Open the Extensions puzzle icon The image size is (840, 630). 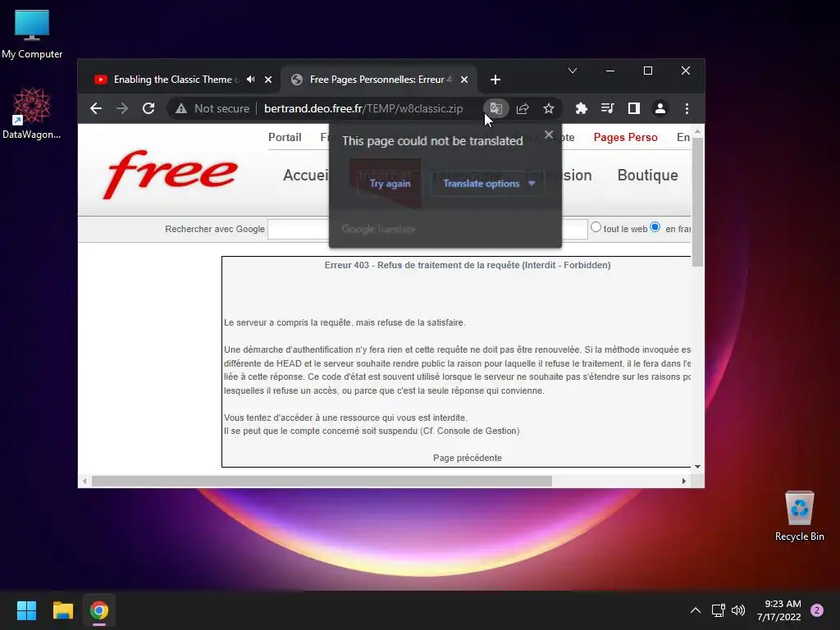point(582,109)
